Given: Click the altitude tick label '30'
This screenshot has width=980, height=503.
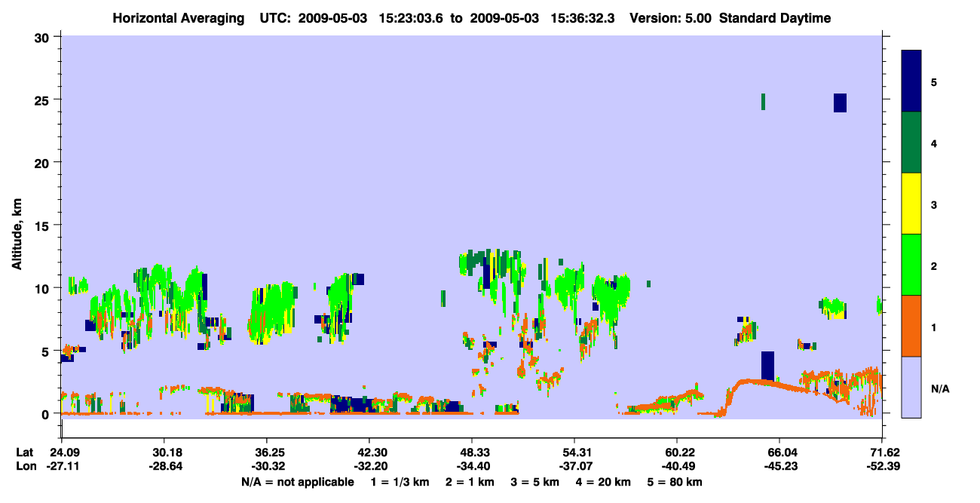Looking at the screenshot, I should coord(44,36).
